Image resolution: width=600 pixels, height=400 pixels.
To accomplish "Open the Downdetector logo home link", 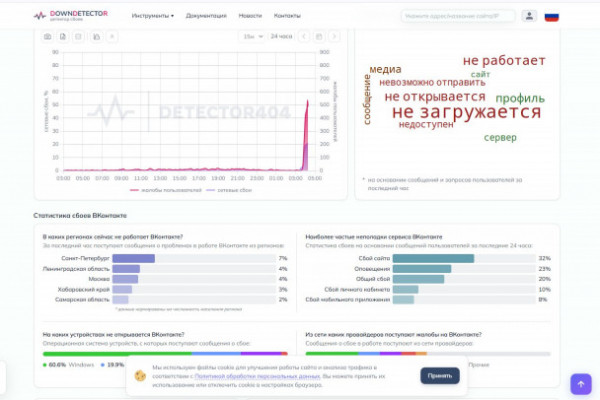I will 71,16.
